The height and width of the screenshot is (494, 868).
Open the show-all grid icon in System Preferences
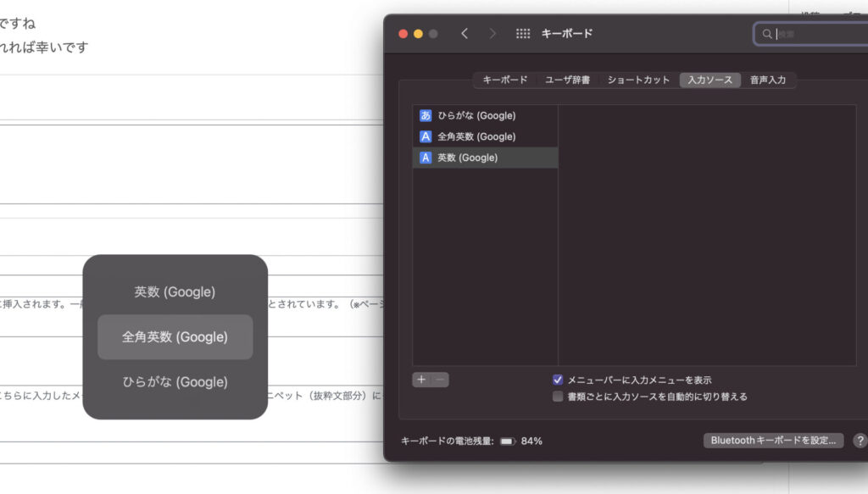click(523, 34)
